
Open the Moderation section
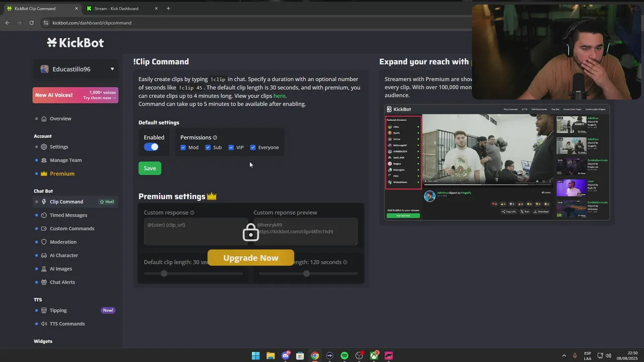(63, 242)
